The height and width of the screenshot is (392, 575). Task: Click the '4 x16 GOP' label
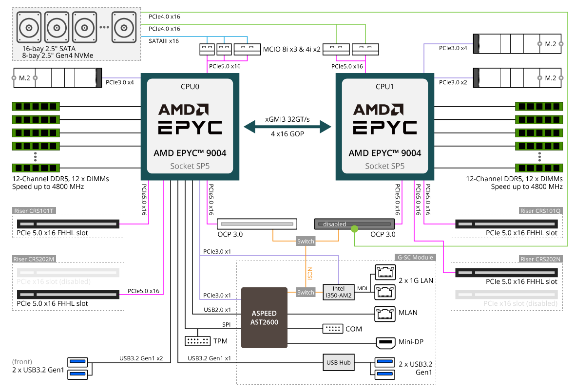pos(287,134)
